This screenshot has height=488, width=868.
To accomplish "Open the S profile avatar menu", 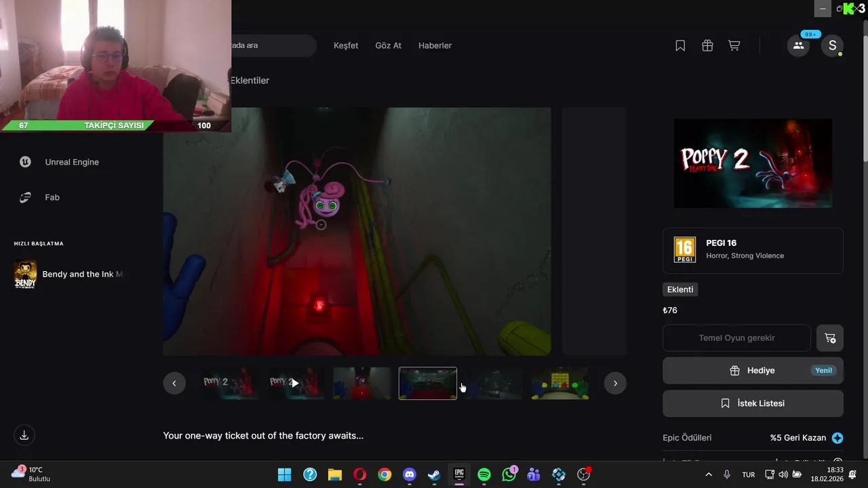I will (x=832, y=45).
